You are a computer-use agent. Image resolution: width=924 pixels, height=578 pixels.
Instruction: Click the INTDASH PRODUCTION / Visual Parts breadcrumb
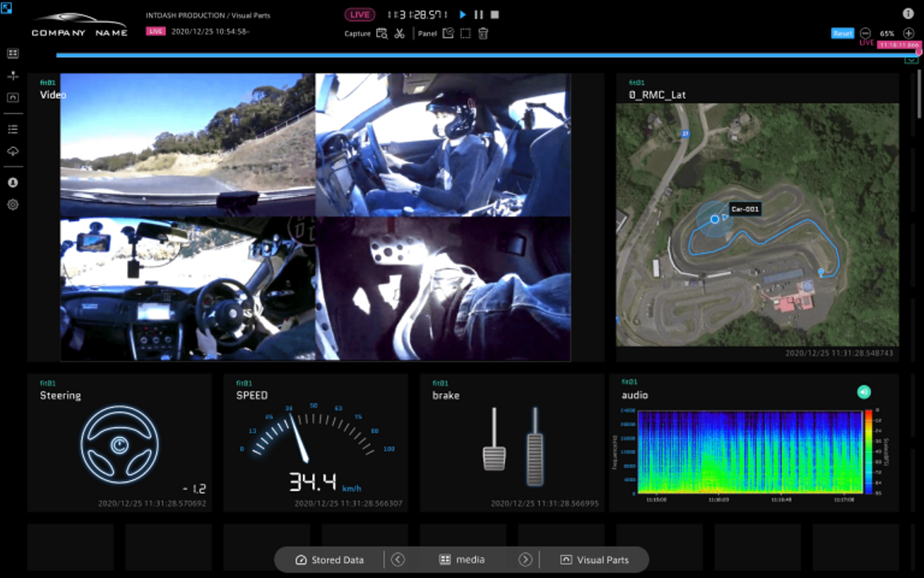[208, 15]
